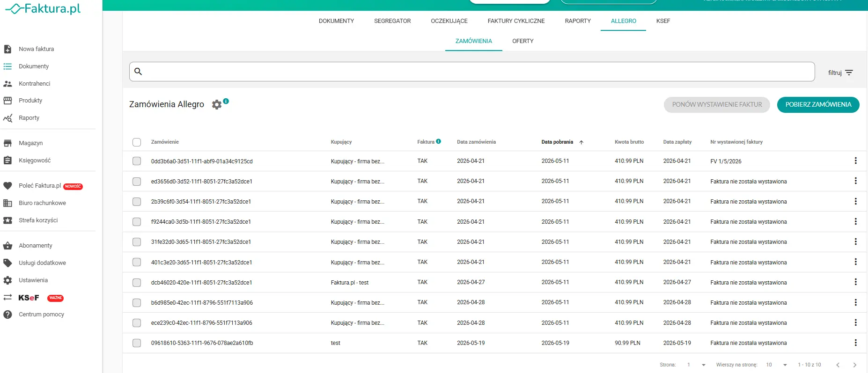This screenshot has width=868, height=373.
Task: Click POBIERZ ZAMÓWIENIA button
Action: pos(818,105)
